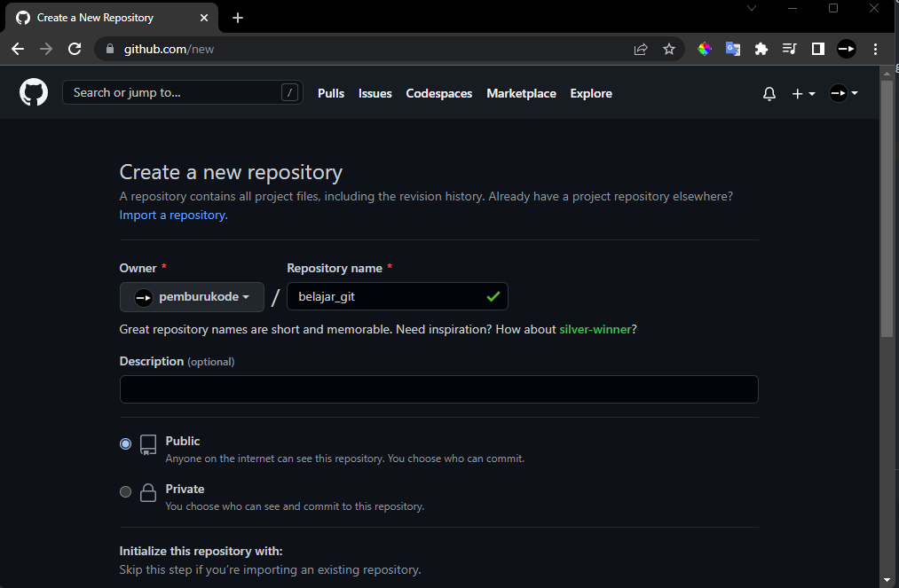This screenshot has height=588, width=899.
Task: Click the Description input field
Action: [x=439, y=389]
